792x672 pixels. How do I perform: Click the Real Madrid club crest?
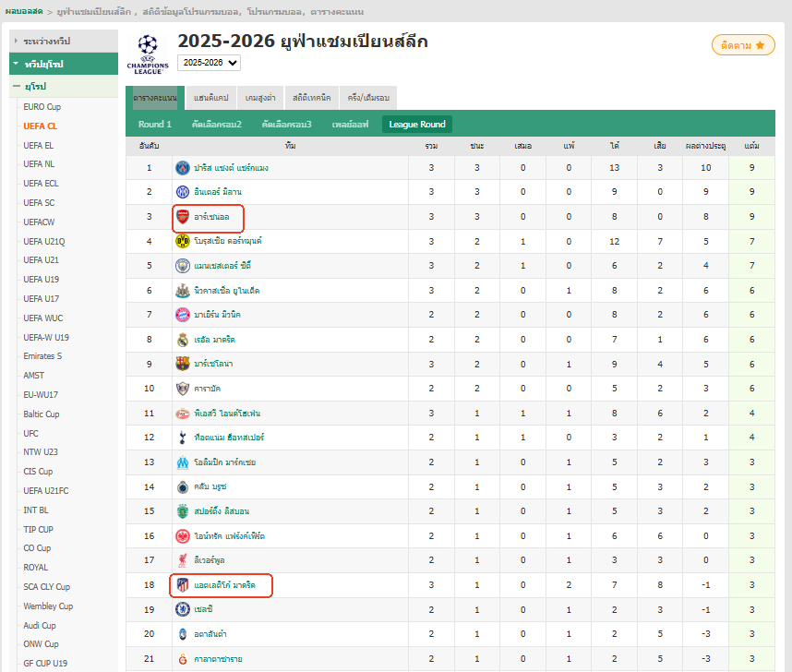click(x=182, y=340)
